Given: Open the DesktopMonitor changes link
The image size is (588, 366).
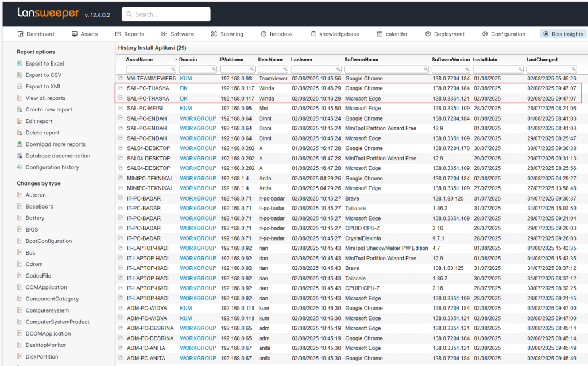Looking at the screenshot, I should pyautogui.click(x=46, y=345).
